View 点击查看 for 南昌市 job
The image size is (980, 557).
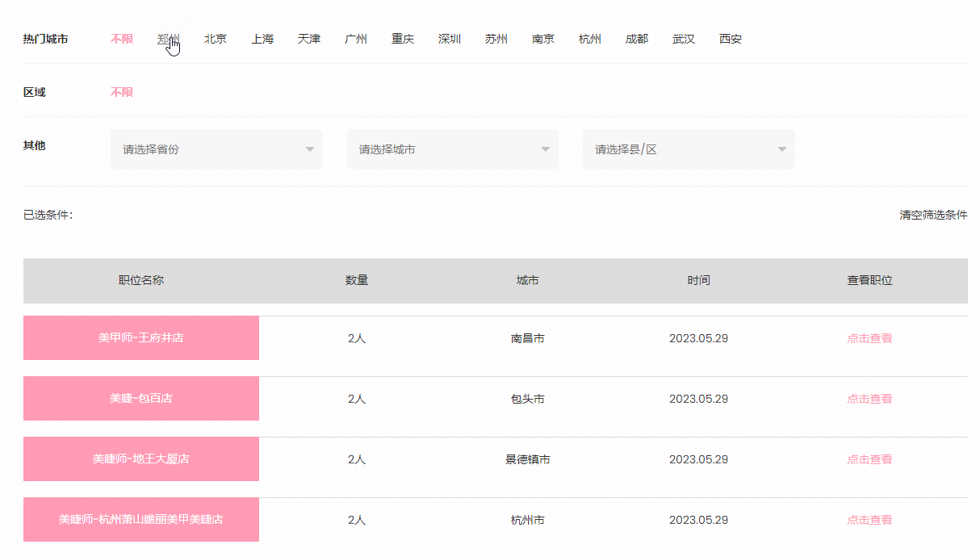click(x=869, y=338)
